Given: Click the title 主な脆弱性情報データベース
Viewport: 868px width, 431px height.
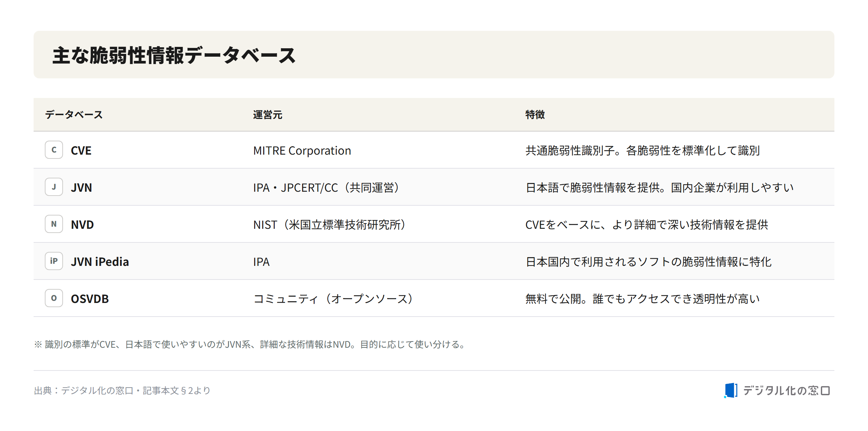Looking at the screenshot, I should point(174,55).
